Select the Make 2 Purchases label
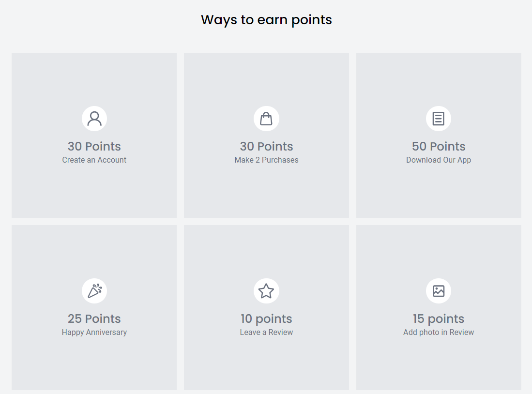 tap(266, 160)
